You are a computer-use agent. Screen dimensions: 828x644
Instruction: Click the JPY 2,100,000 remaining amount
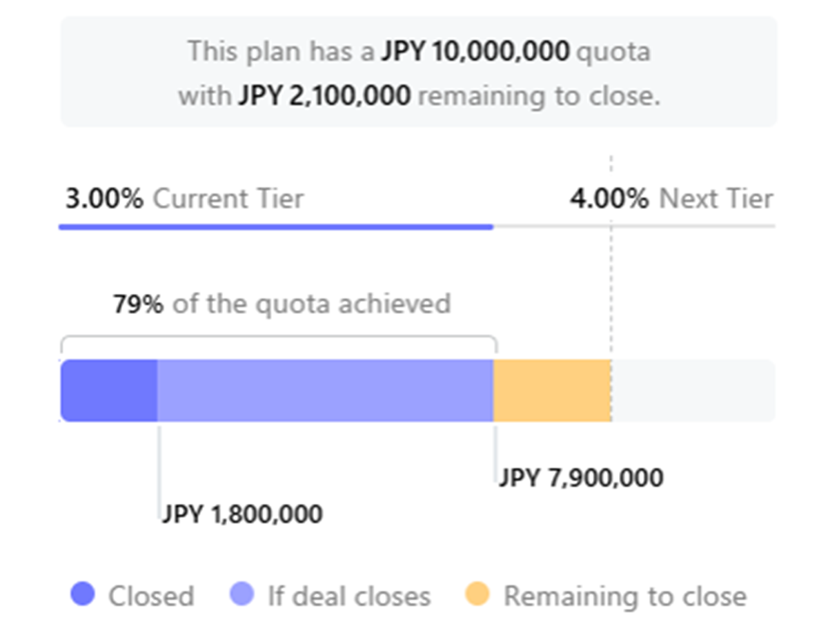click(325, 95)
